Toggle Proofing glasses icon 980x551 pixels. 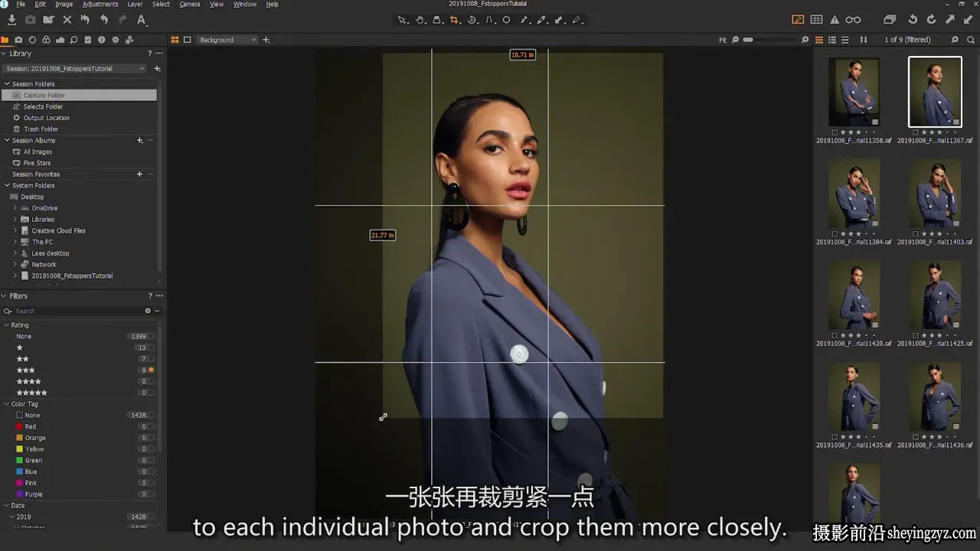click(853, 20)
